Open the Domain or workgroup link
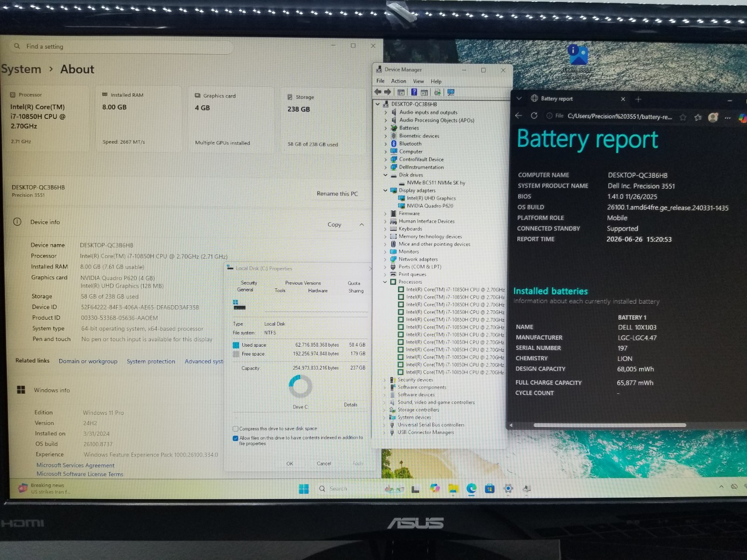 (88, 361)
